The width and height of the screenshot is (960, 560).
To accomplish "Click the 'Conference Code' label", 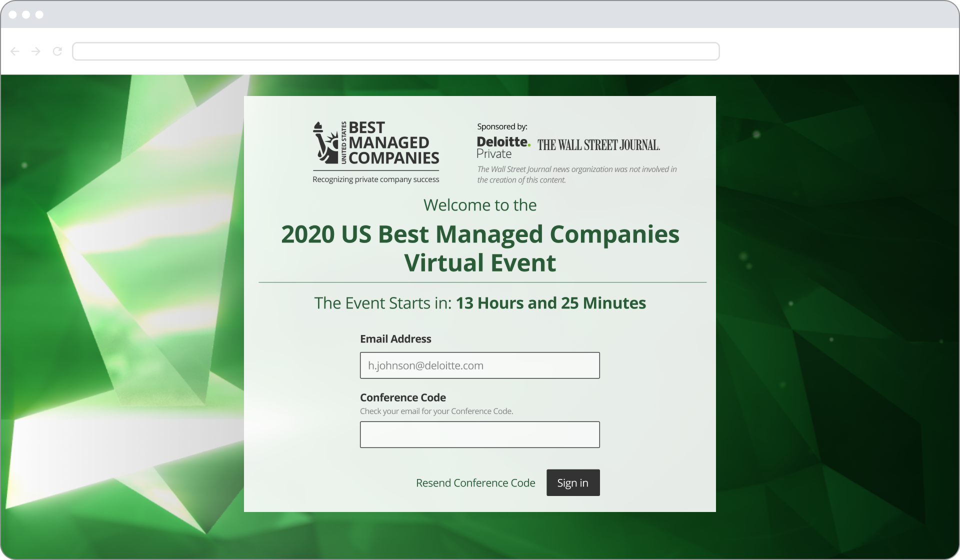I will (403, 397).
